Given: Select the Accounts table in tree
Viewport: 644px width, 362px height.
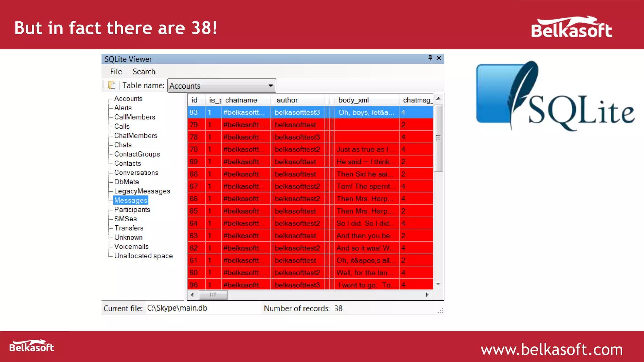Looking at the screenshot, I should [128, 99].
